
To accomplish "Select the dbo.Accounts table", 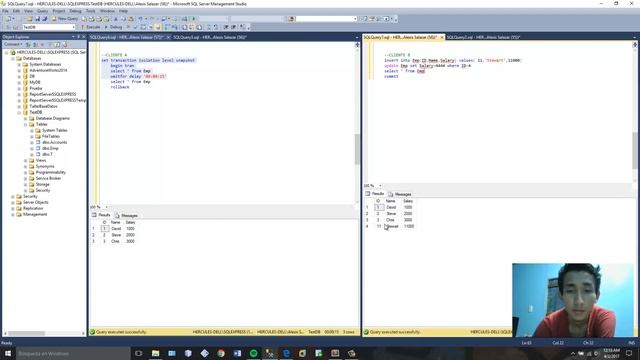I will click(x=54, y=142).
